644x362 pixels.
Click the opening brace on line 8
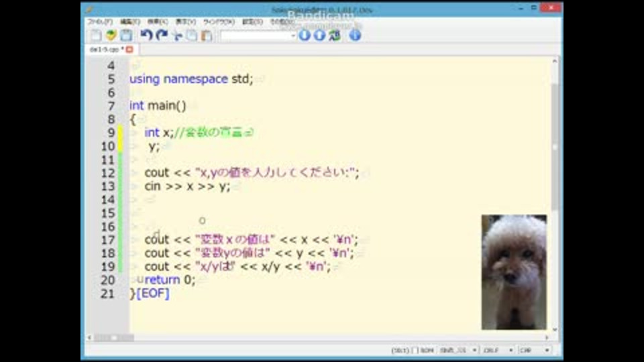pos(132,119)
